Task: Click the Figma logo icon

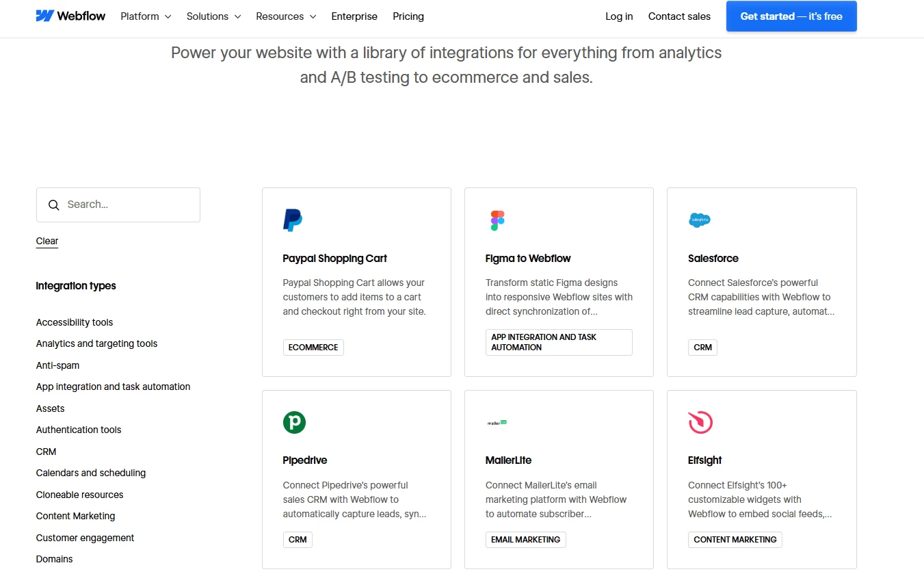Action: tap(497, 220)
